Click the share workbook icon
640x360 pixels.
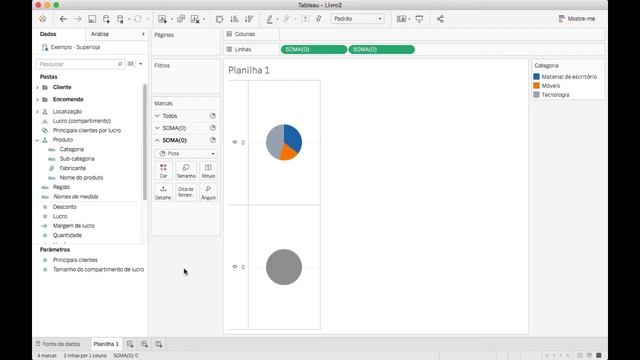click(x=440, y=19)
